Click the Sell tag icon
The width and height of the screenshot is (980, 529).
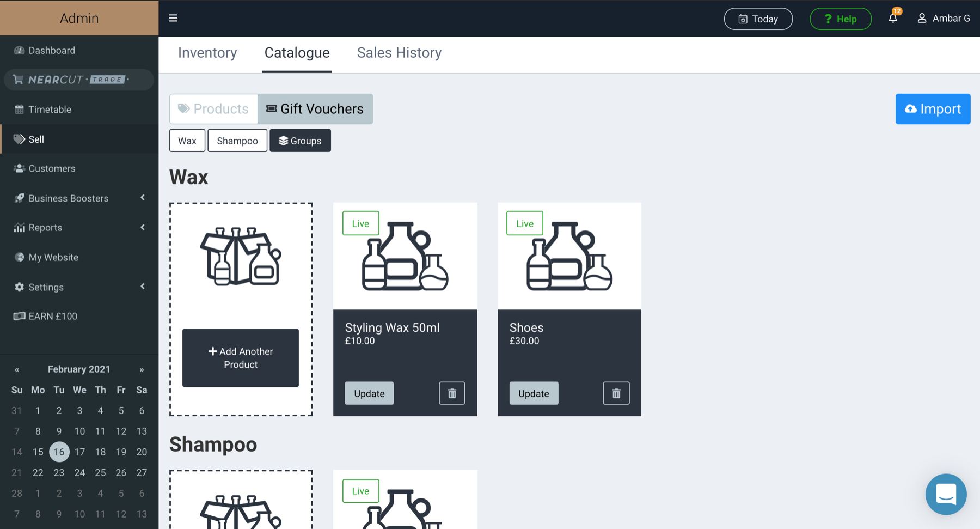(19, 139)
